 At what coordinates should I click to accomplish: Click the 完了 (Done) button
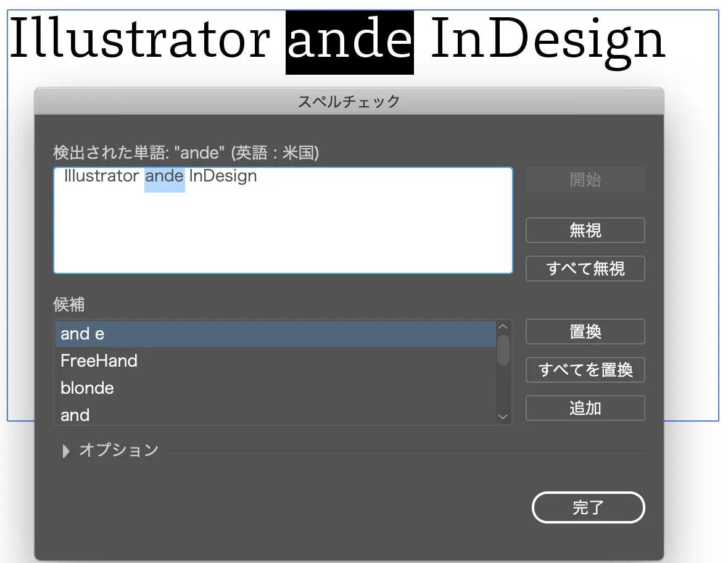[x=588, y=507]
